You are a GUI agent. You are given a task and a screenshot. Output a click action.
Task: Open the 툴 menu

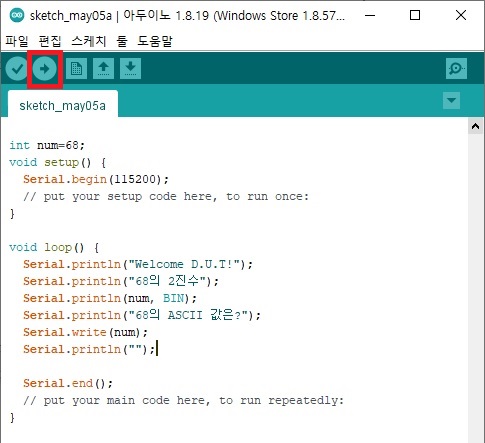coord(122,41)
